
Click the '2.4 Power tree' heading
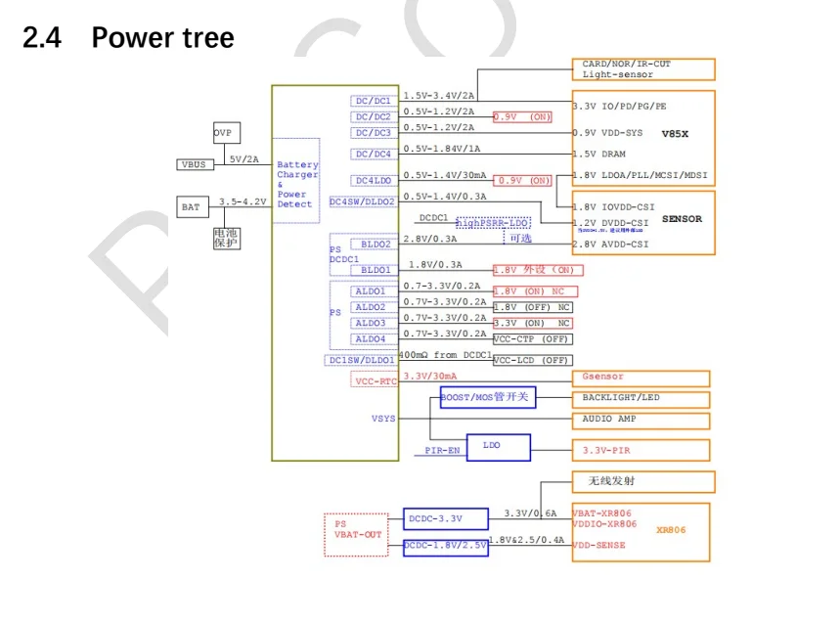[x=128, y=37]
